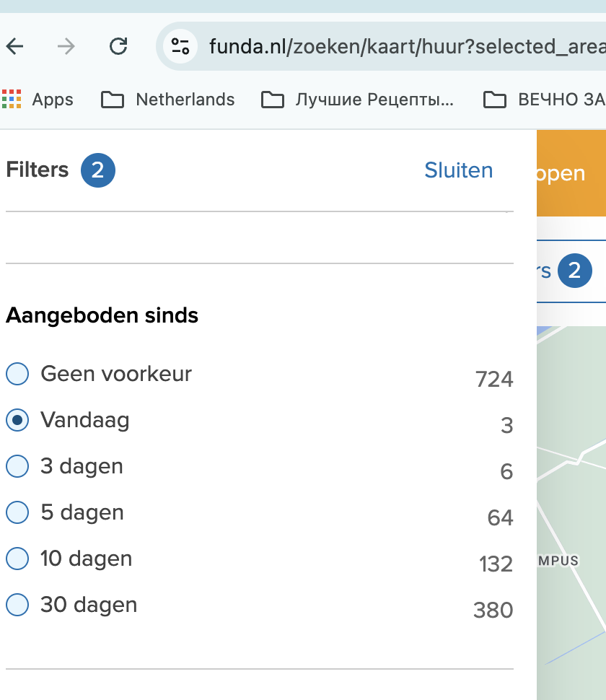
Task: Reload the funda.nl page
Action: [118, 47]
